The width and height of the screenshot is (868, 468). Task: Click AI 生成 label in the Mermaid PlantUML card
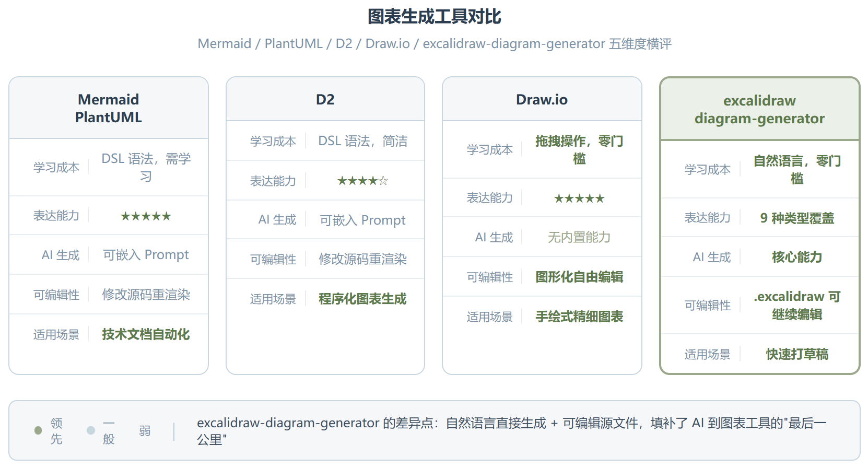[61, 255]
